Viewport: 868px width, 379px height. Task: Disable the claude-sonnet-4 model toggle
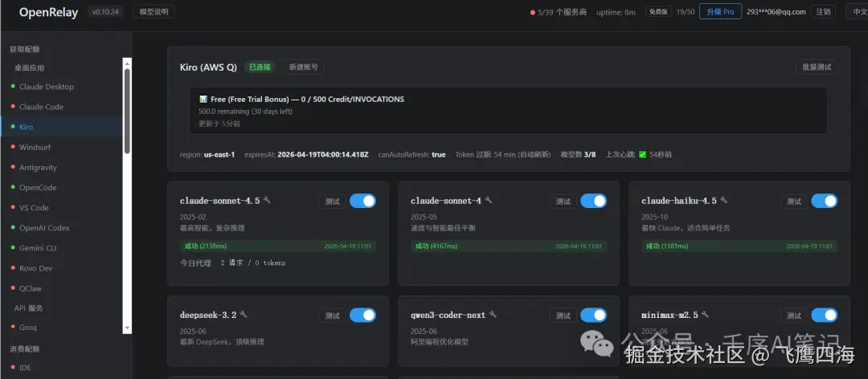[x=593, y=201]
